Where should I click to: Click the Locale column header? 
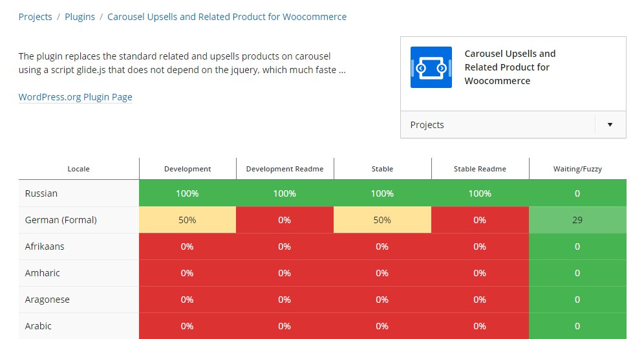(x=78, y=169)
